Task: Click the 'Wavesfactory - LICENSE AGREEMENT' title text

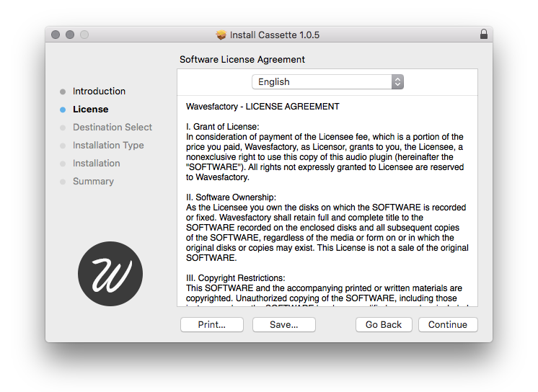Action: [x=263, y=107]
